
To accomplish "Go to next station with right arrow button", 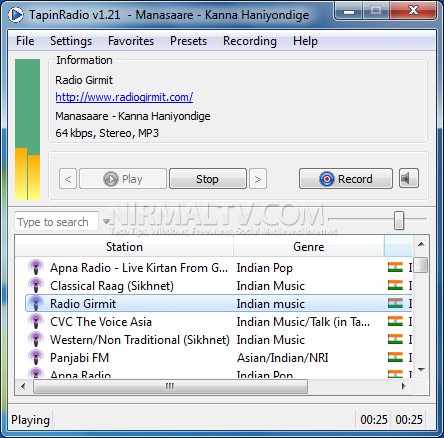I will (x=258, y=179).
